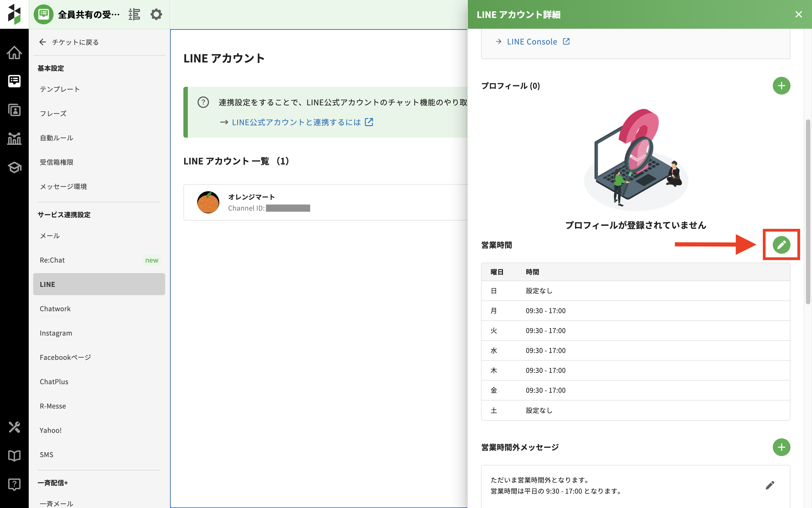This screenshot has width=812, height=508.
Task: Click the 全員共有の受… inbox name
Action: [89, 14]
